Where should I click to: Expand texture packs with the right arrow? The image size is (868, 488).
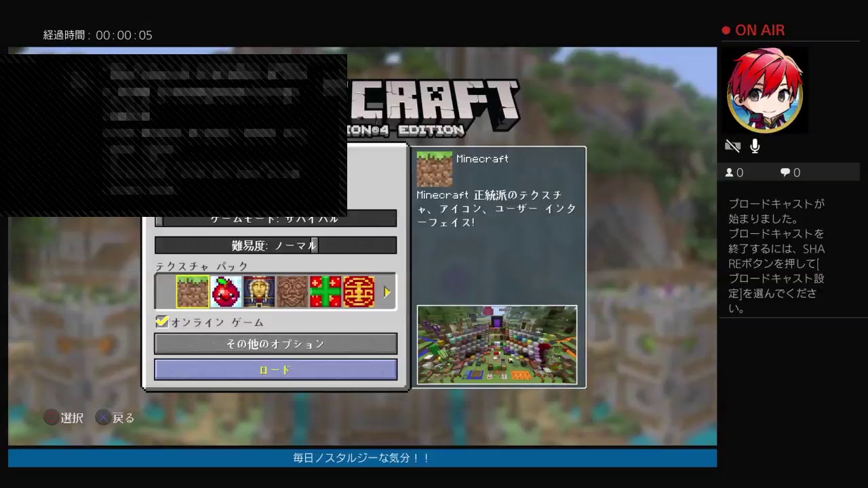[387, 291]
